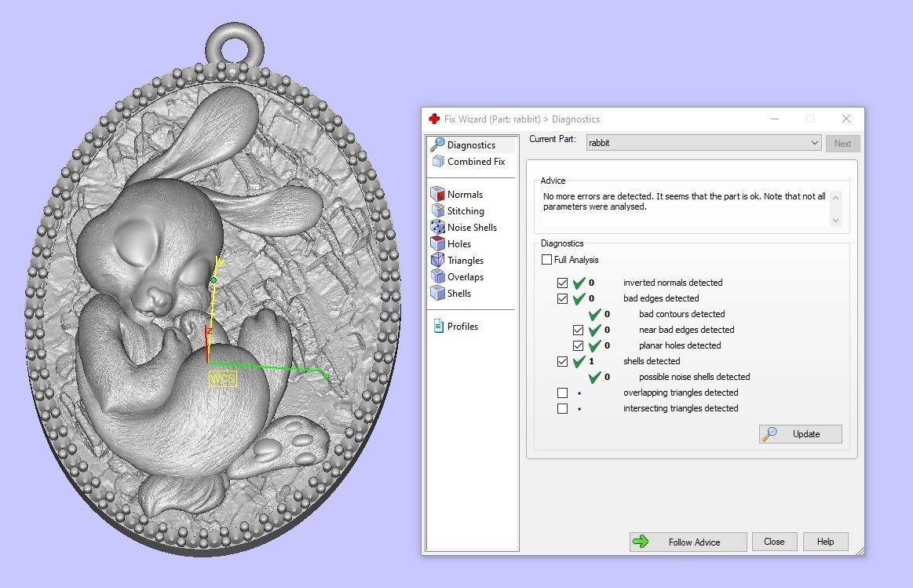Uncheck inverted normals detected checkbox

[x=562, y=283]
